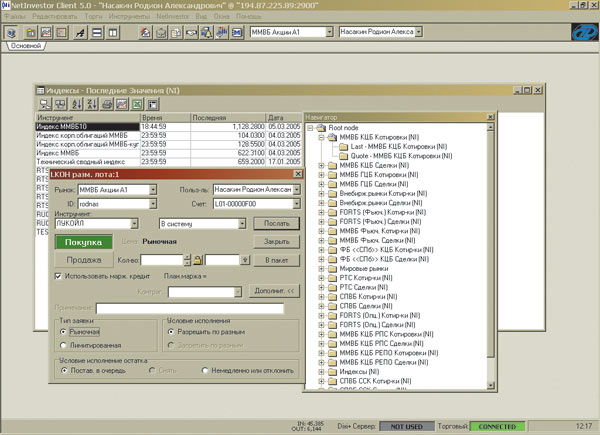Toggle 'Использовать марж. кредит' checkbox
Screen dimensions: 600x435
58,276
